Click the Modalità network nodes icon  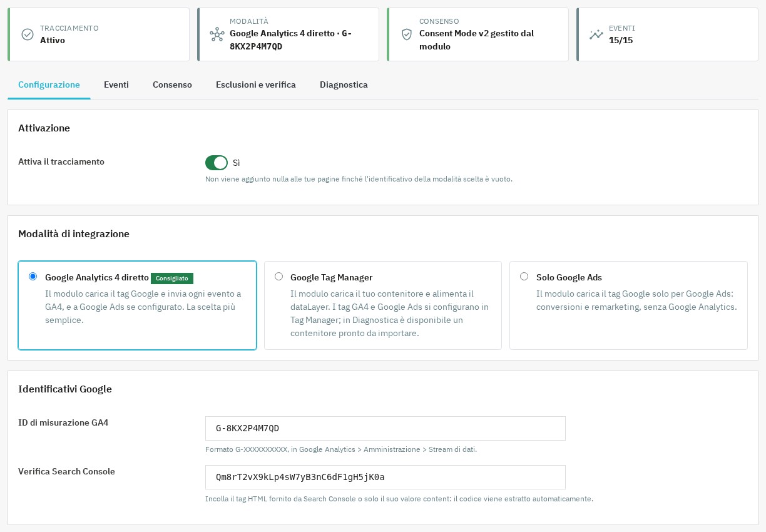(x=217, y=34)
